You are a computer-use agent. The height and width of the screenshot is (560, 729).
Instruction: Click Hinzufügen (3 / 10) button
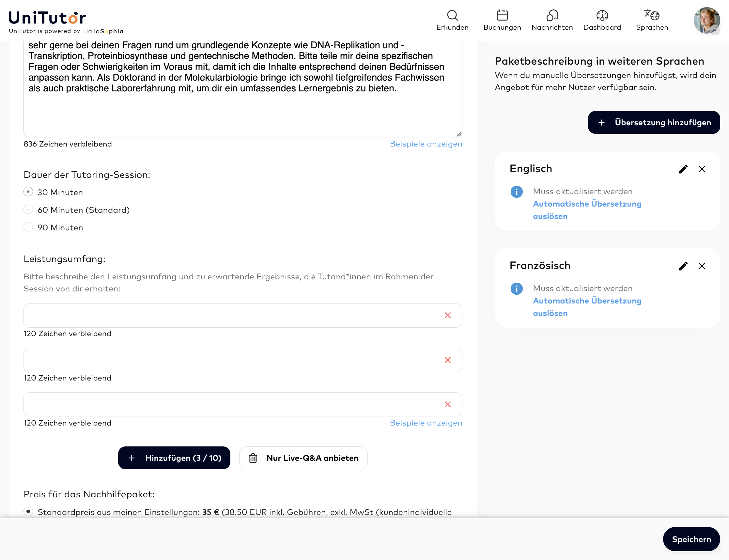click(x=174, y=458)
